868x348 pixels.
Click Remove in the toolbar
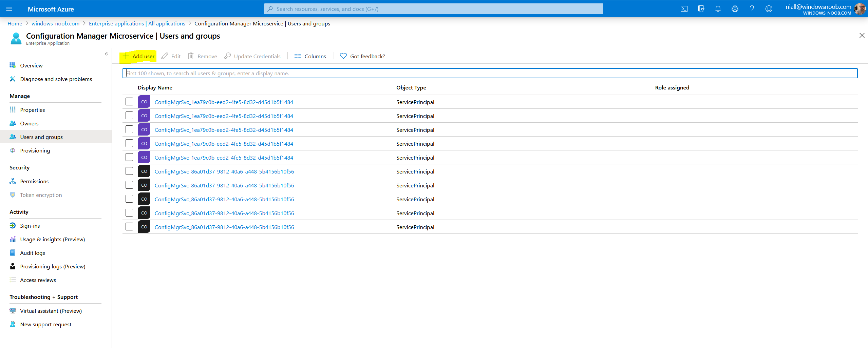point(203,56)
